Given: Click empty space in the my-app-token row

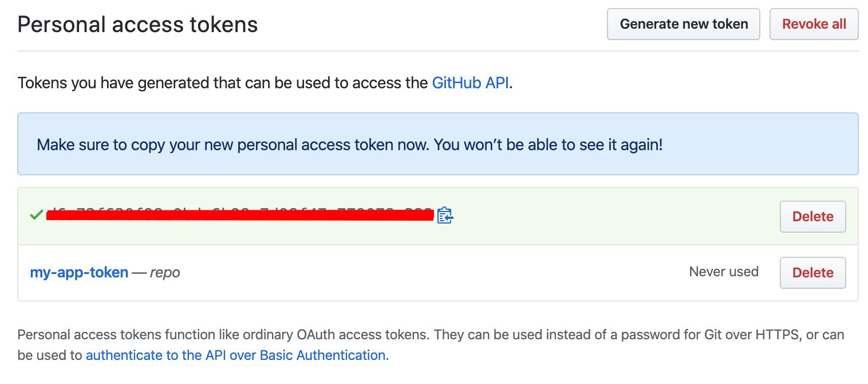Looking at the screenshot, I should tap(429, 273).
